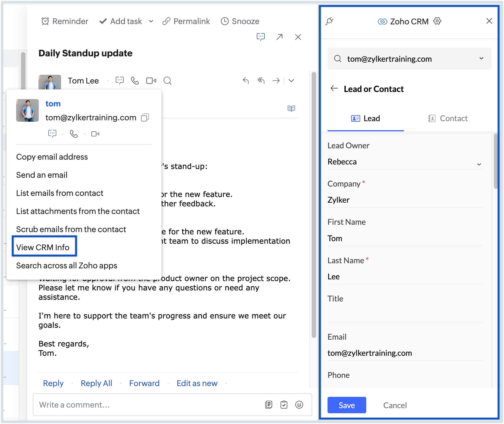The width and height of the screenshot is (504, 424).
Task: Switch to the Lead tab
Action: point(366,119)
